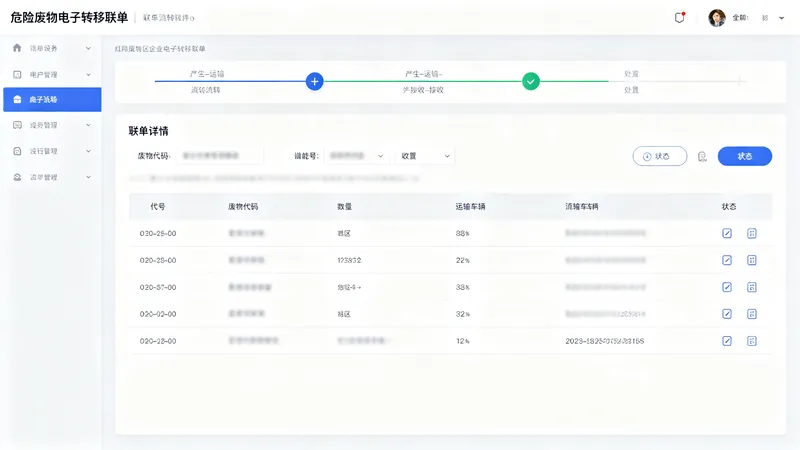Click the 废物代码 column header
The height and width of the screenshot is (450, 800).
(x=243, y=207)
